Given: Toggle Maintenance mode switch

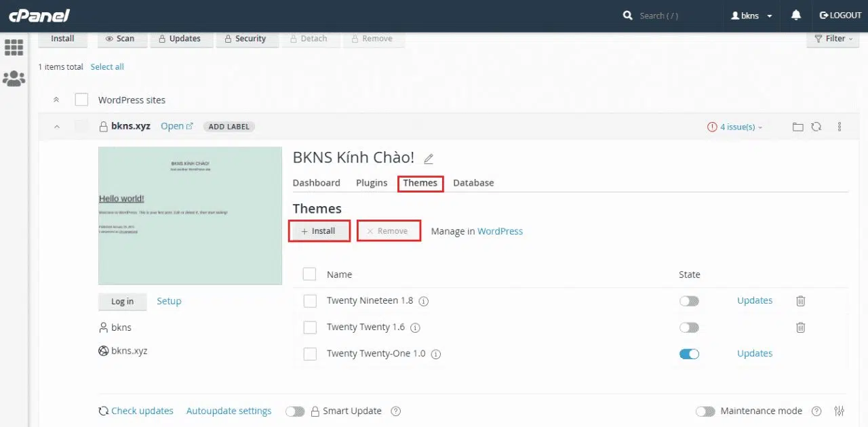Looking at the screenshot, I should click(x=705, y=411).
